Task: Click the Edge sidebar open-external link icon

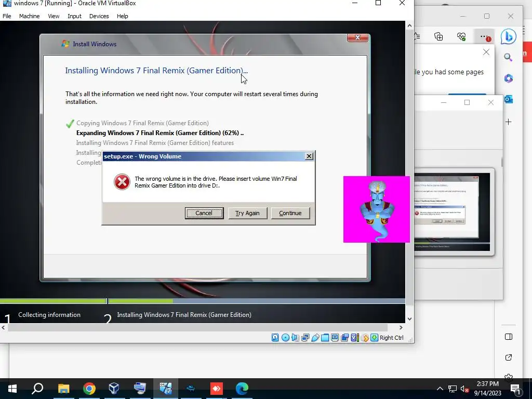Action: coord(508,357)
